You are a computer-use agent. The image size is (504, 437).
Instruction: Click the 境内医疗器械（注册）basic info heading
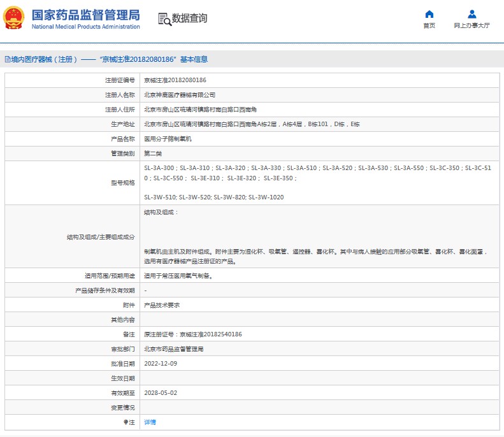(108, 59)
